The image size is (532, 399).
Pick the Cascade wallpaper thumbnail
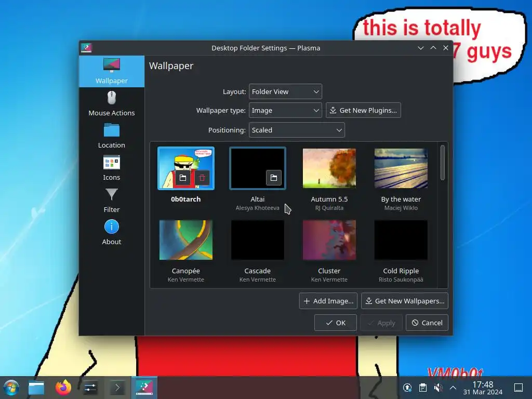[258, 240]
